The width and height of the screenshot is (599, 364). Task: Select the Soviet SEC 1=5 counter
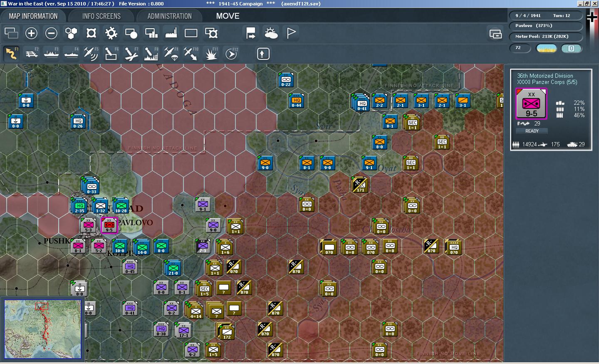coord(204,289)
